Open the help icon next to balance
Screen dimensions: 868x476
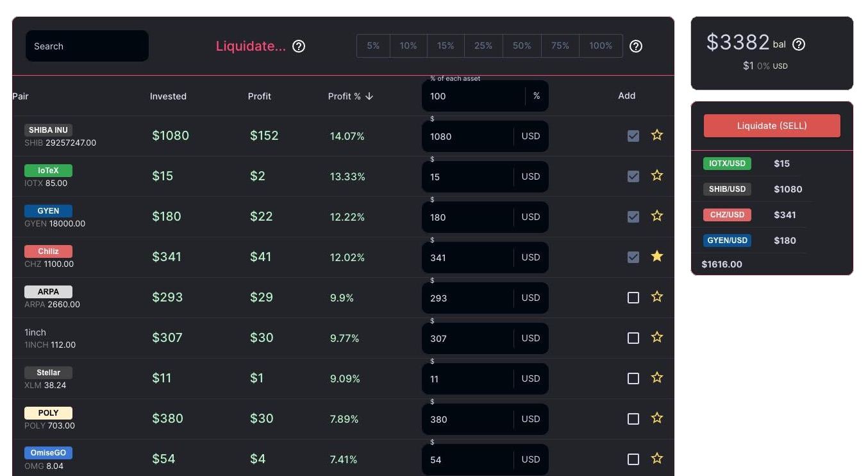(x=799, y=44)
